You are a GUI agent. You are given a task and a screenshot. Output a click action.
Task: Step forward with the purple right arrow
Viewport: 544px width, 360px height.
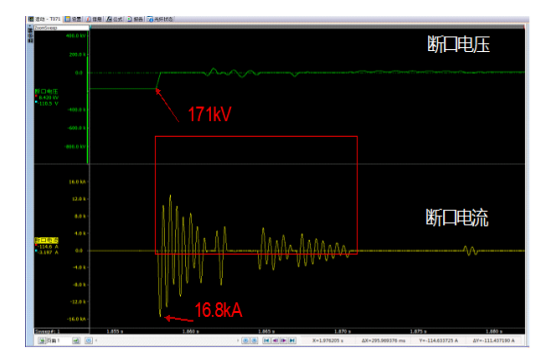coord(283,340)
